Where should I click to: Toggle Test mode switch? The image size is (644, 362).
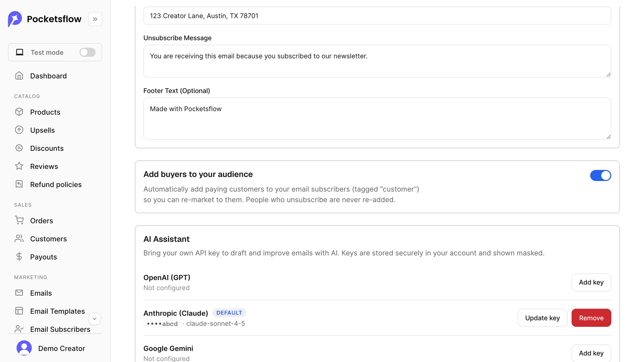(87, 52)
